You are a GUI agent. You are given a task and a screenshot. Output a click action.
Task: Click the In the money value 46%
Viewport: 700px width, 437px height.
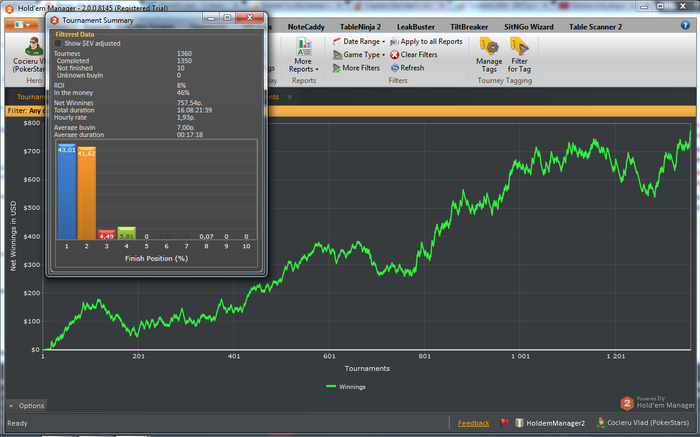coord(183,93)
